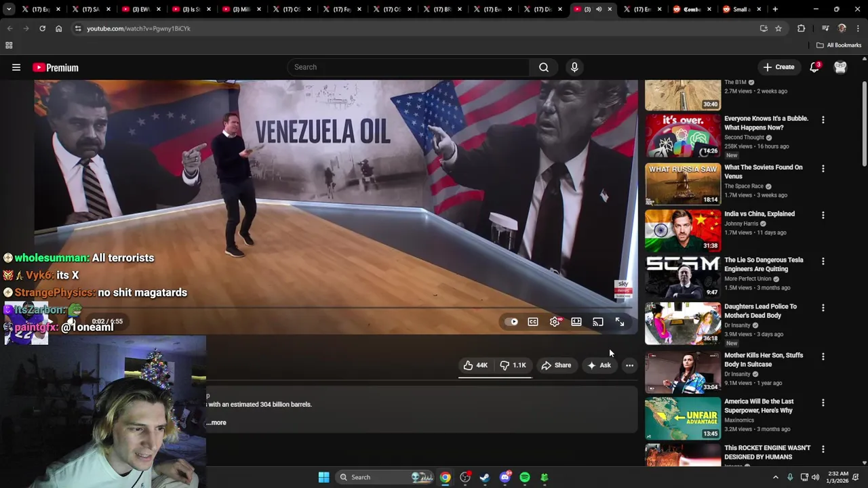
Task: Open options for America Will Be the Last Superpower
Action: (823, 403)
